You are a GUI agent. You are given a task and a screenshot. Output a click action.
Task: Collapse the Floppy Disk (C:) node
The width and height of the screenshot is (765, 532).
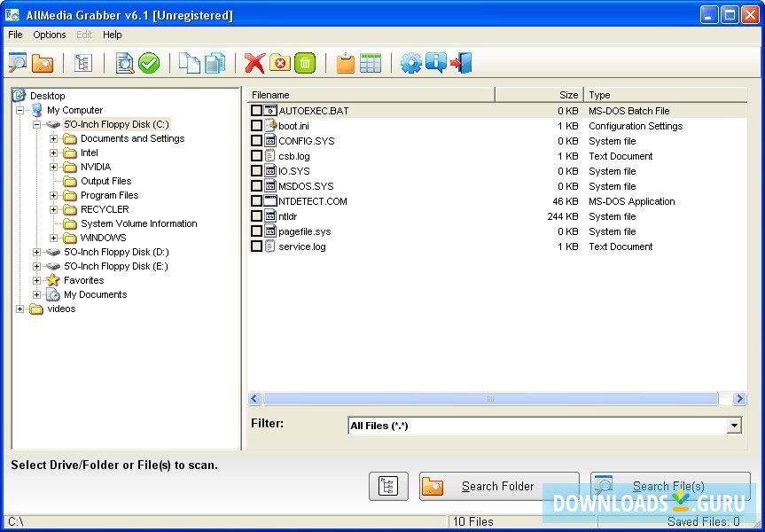coord(36,124)
